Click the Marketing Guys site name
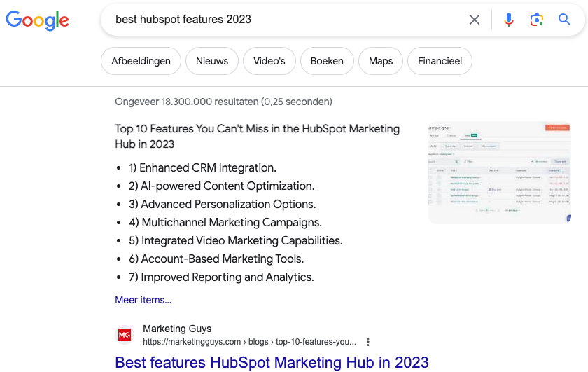 (x=177, y=329)
